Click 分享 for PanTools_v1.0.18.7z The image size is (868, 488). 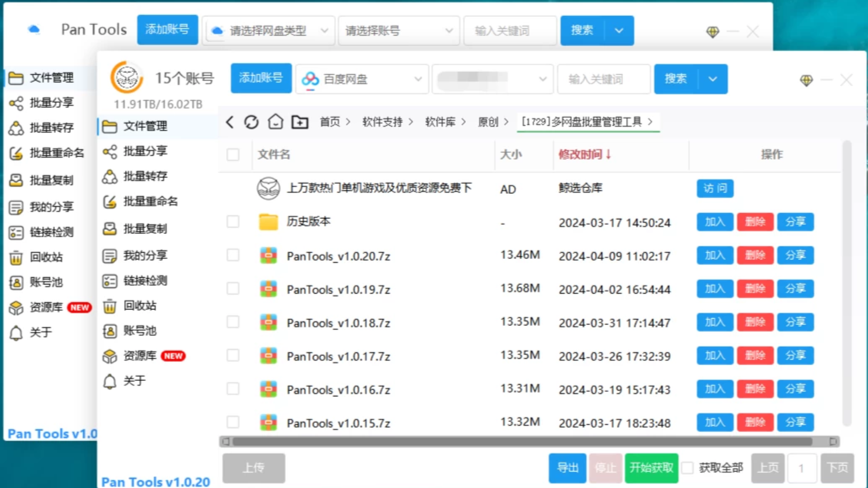[x=796, y=322]
